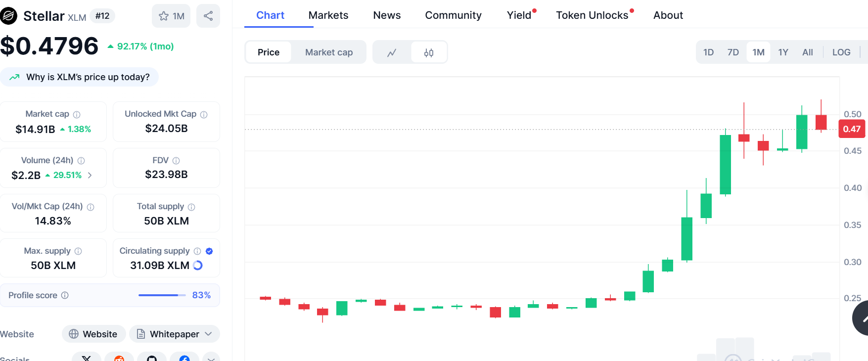
Task: Expand Volume (24h) details arrow
Action: pyautogui.click(x=90, y=176)
